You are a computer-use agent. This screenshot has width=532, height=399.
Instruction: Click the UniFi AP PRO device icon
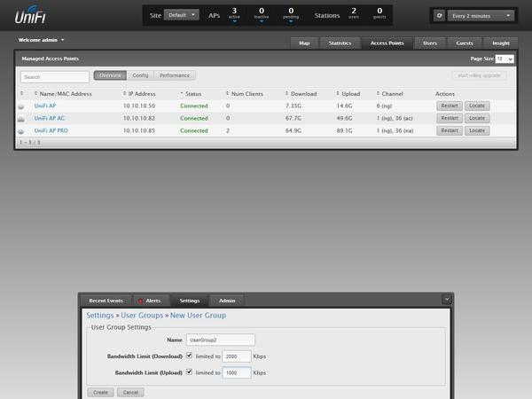(21, 131)
